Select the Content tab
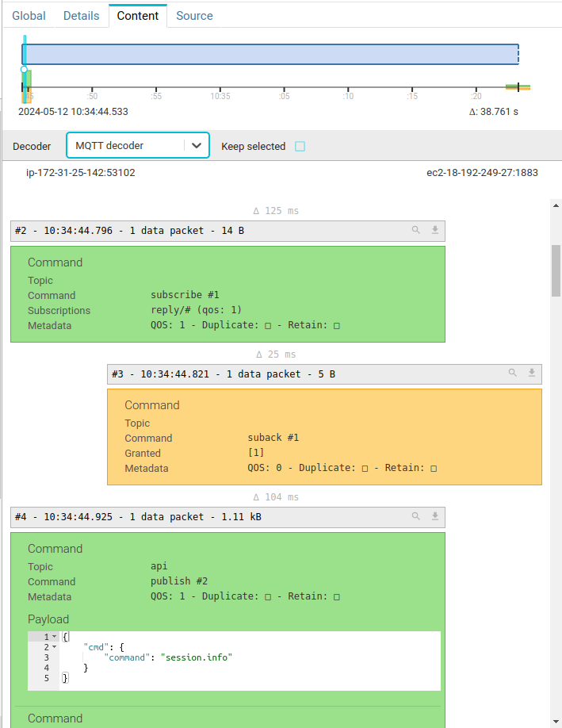This screenshot has width=562, height=728. coord(138,16)
